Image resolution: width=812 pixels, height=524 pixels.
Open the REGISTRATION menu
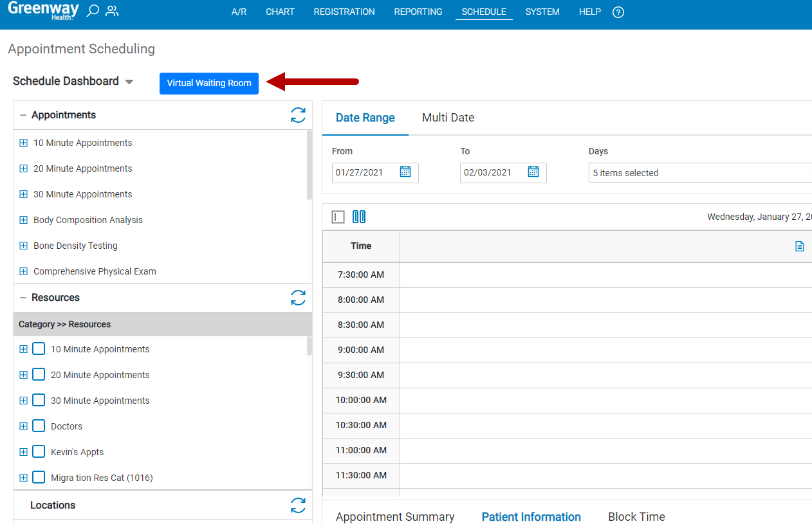344,12
